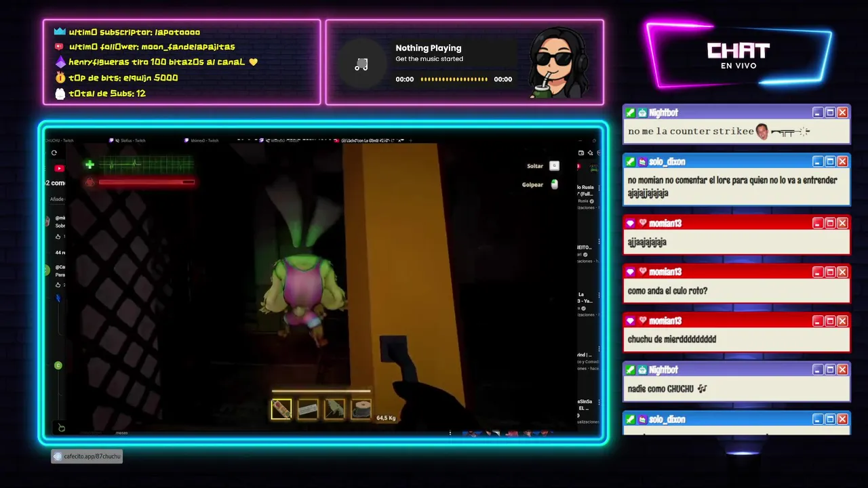Click the 'Nothing Playing' title text
The height and width of the screenshot is (488, 868).
click(429, 48)
